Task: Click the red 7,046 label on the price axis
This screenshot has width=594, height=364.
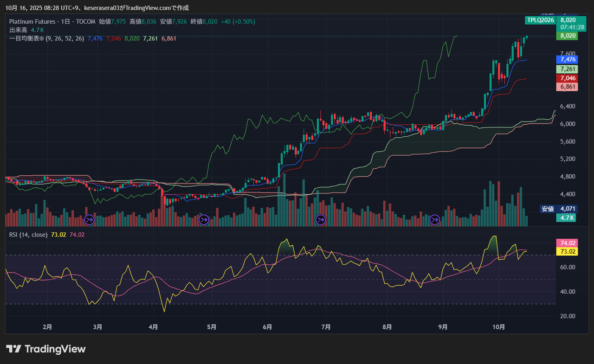Action: (568, 78)
